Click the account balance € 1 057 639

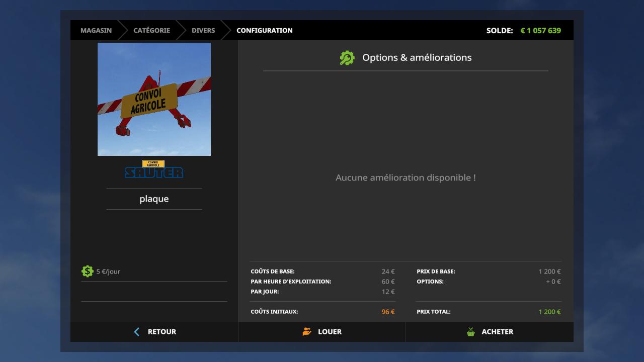pyautogui.click(x=540, y=31)
